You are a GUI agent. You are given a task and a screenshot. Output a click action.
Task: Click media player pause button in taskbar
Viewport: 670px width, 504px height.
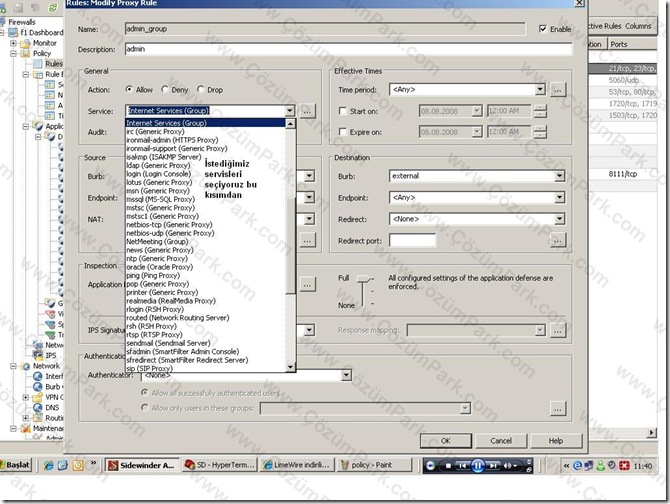coord(478,466)
